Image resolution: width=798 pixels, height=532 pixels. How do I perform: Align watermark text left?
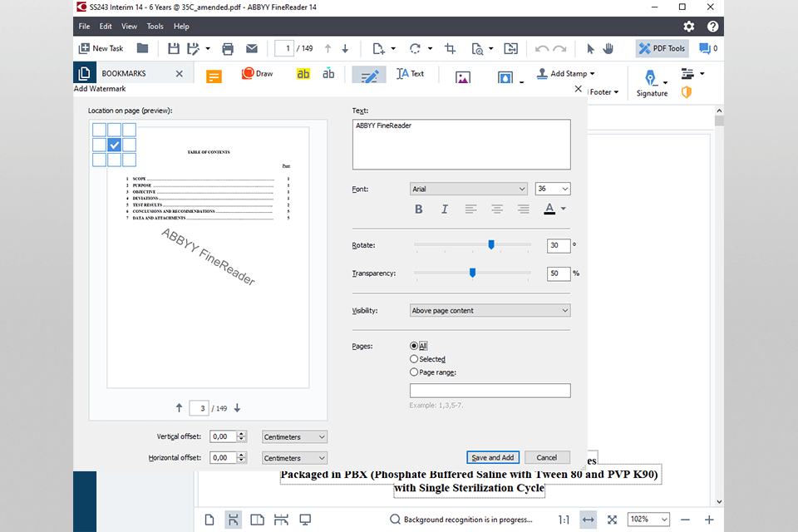coord(470,209)
